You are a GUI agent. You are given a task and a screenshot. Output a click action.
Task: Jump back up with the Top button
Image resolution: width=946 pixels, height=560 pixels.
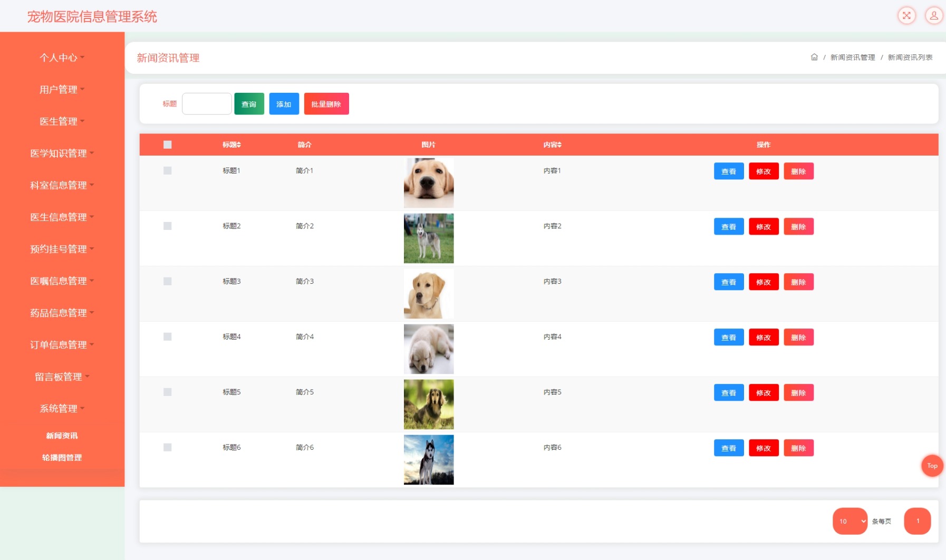(932, 466)
